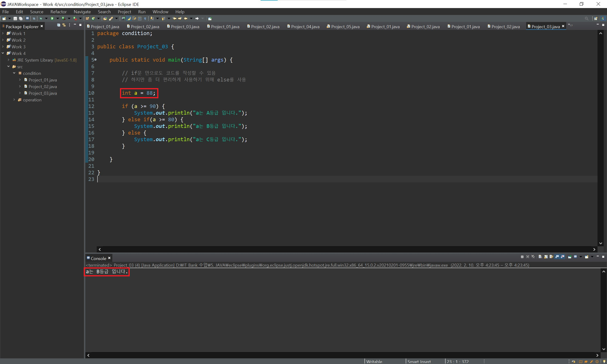This screenshot has width=607, height=364.
Task: Click the operation package in Package Explorer
Action: [32, 100]
